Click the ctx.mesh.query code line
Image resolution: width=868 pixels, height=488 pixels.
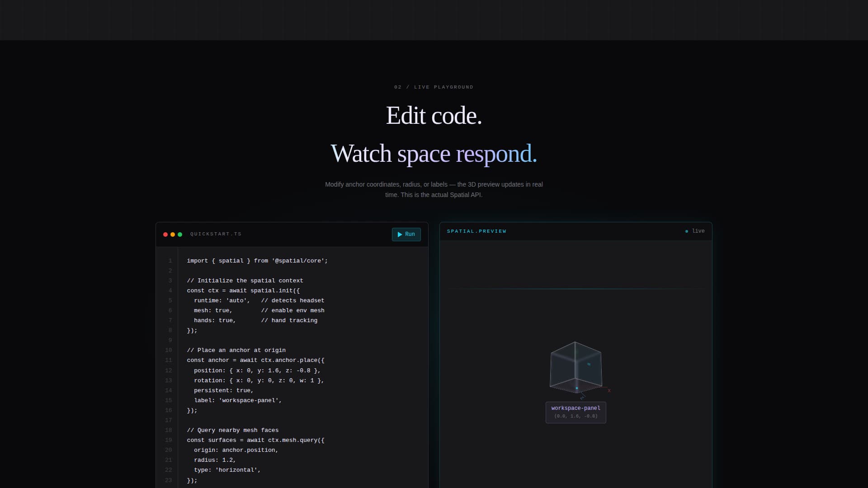255,440
